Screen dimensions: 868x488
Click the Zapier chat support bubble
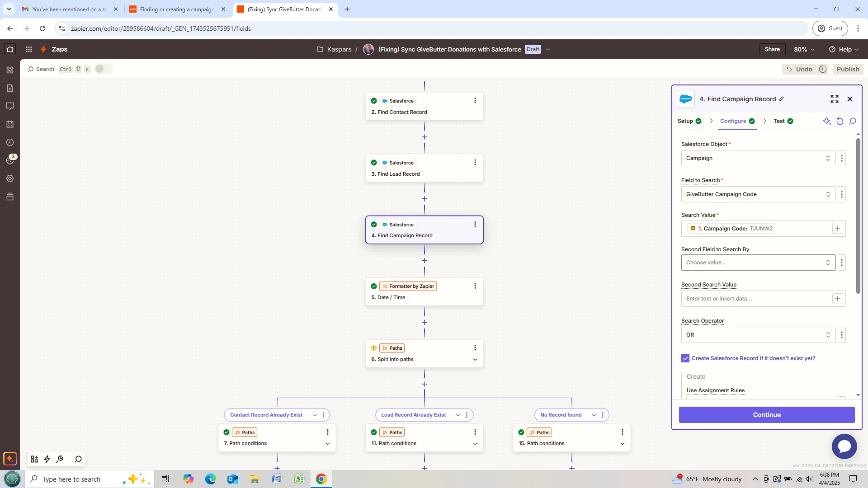click(x=844, y=446)
